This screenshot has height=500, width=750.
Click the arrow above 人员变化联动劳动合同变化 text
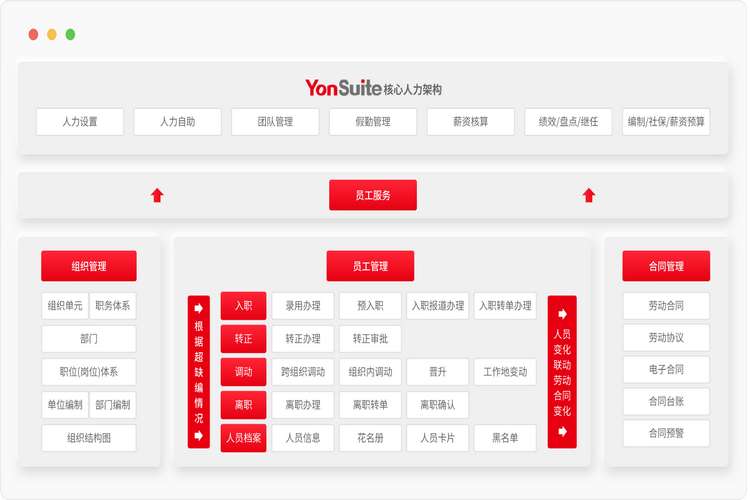(x=562, y=313)
